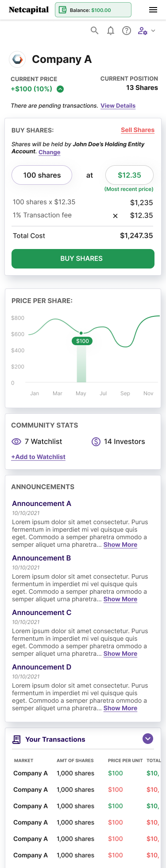Add Company A to Watchlist
Image resolution: width=166 pixels, height=868 pixels.
pos(39,457)
